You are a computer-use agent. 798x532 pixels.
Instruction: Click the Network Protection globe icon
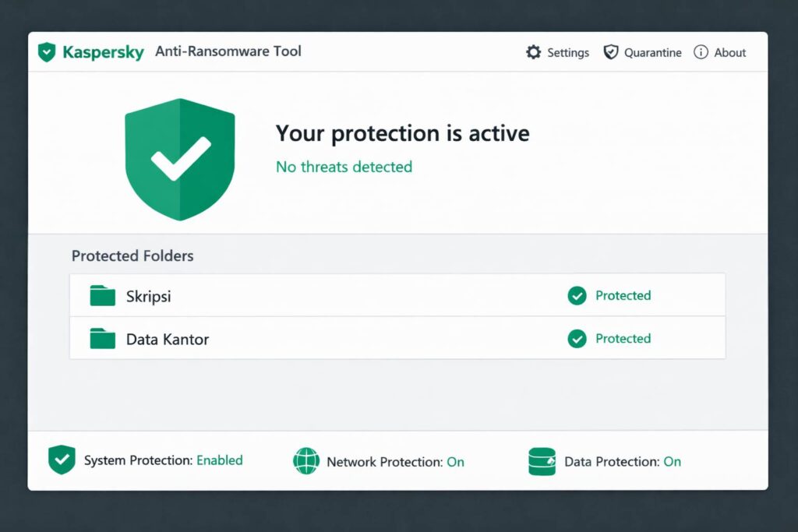click(306, 461)
